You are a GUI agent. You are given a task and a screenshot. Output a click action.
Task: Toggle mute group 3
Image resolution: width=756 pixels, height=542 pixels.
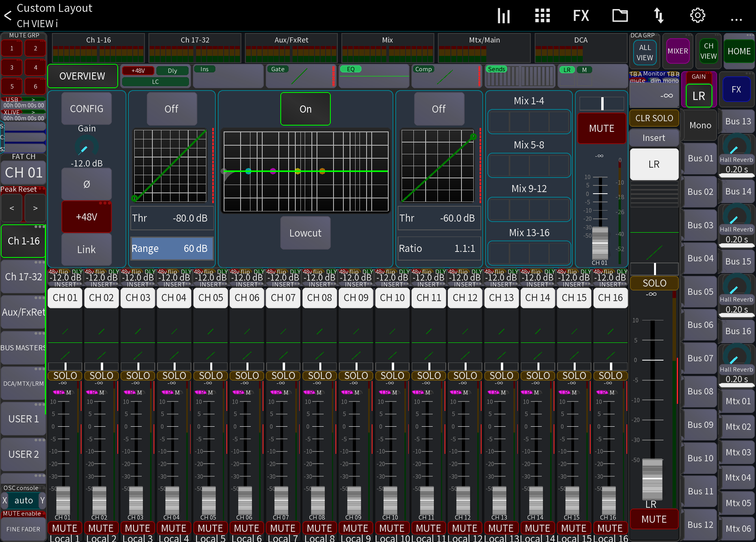pyautogui.click(x=12, y=67)
